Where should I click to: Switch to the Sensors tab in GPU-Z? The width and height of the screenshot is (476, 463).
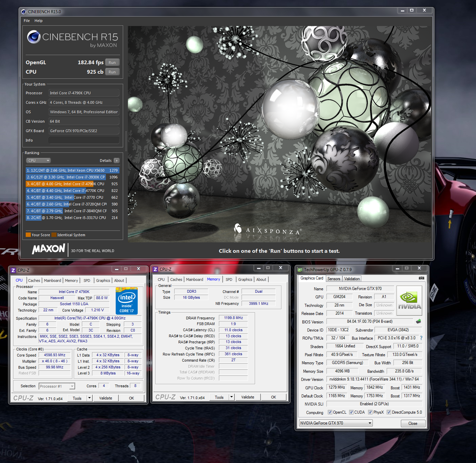[x=334, y=279]
